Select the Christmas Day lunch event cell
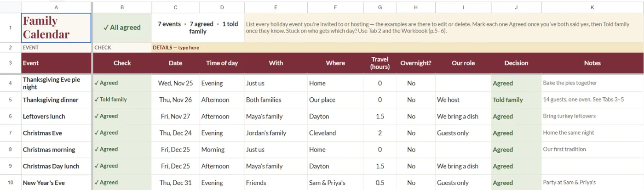The height and width of the screenshot is (190, 644). point(56,166)
